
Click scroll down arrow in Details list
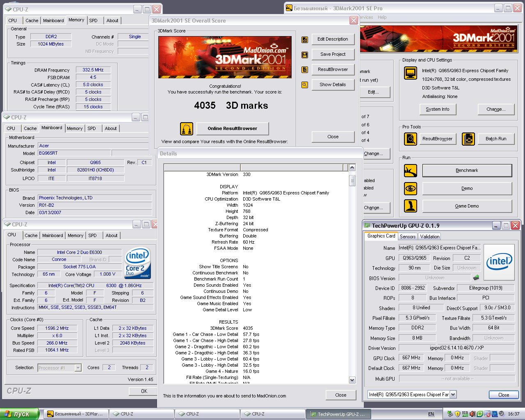pyautogui.click(x=352, y=380)
